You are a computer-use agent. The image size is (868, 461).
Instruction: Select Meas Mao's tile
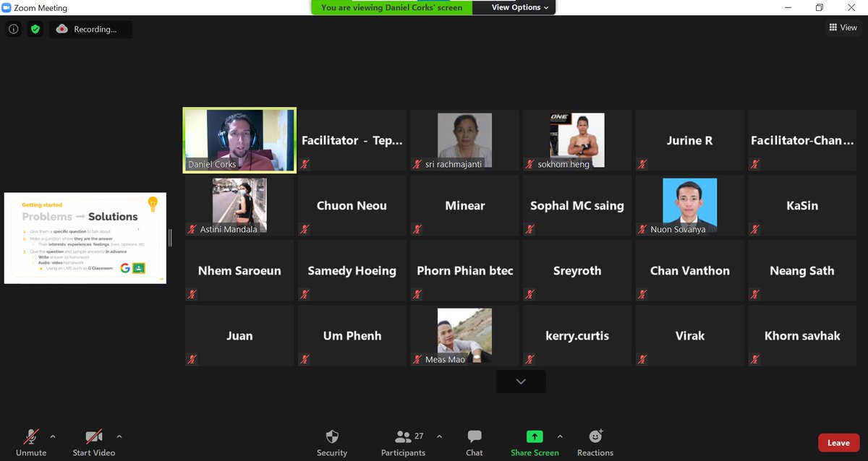464,335
